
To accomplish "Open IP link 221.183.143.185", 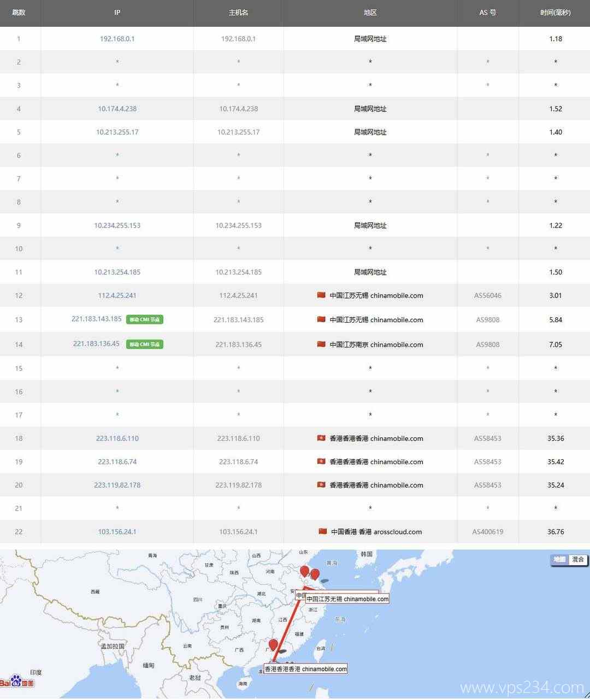I will 97,319.
